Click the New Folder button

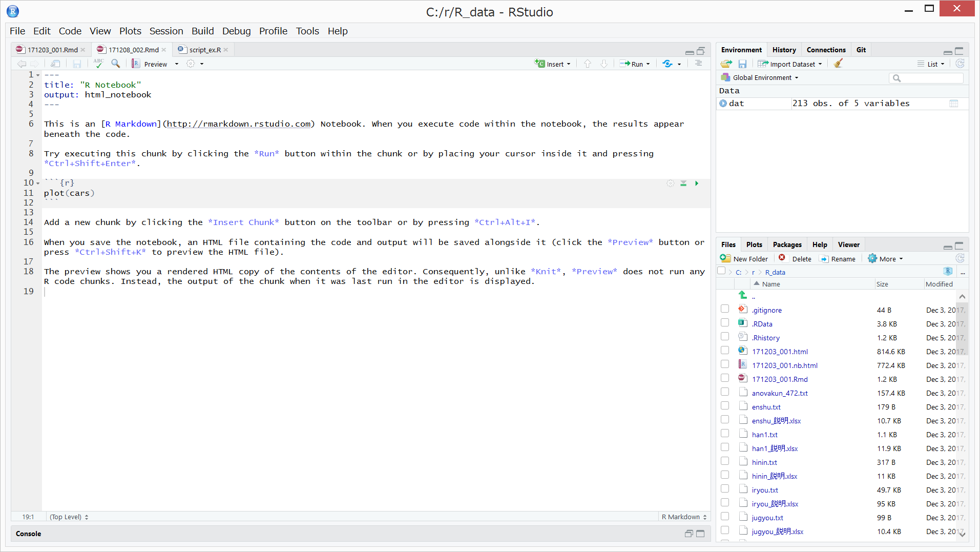(744, 259)
